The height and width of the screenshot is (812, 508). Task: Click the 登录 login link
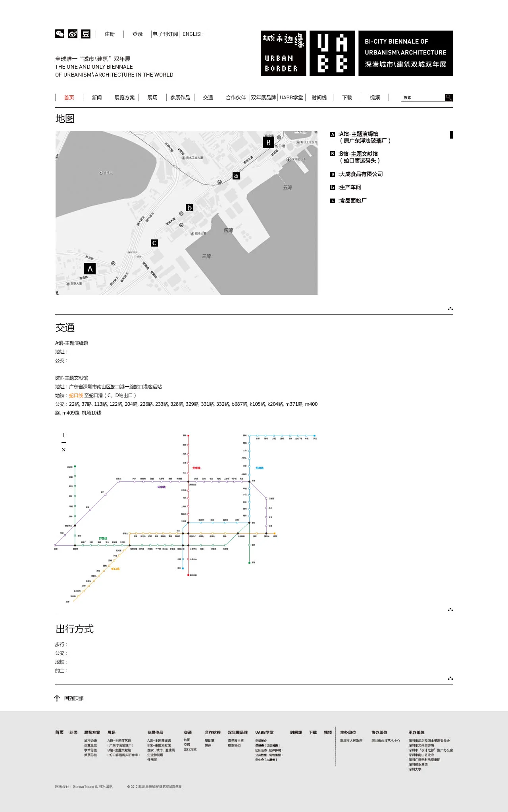pyautogui.click(x=137, y=34)
